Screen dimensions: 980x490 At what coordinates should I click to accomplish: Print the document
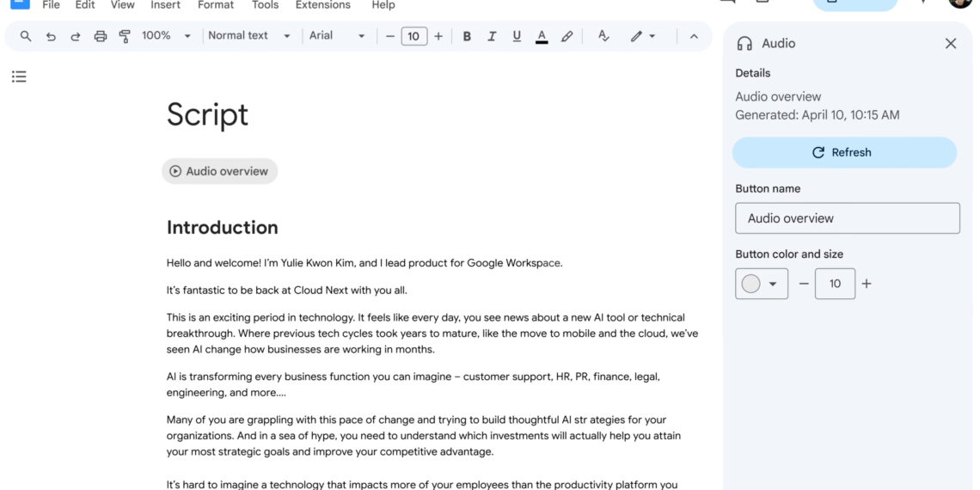[x=101, y=36]
